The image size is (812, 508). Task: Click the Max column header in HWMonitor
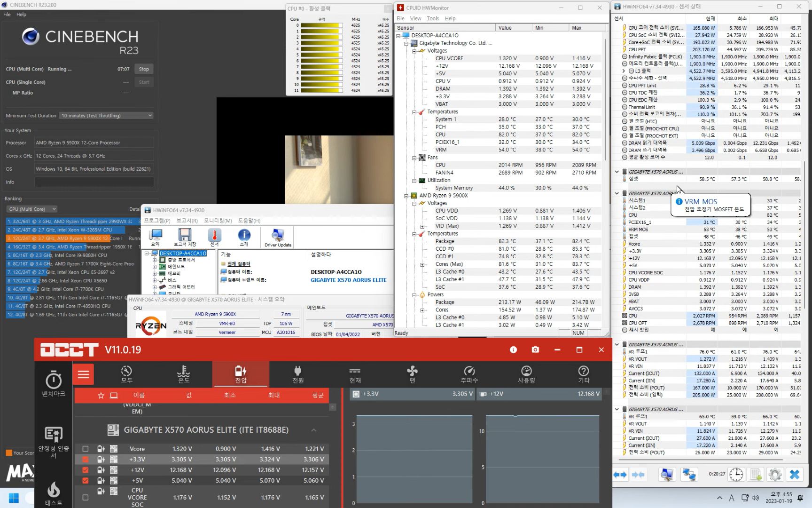(586, 28)
